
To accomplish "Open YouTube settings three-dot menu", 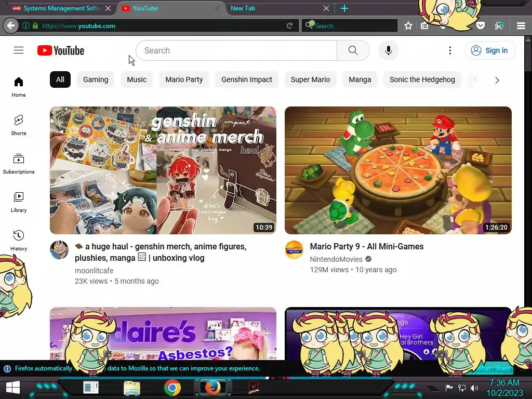I will point(450,50).
